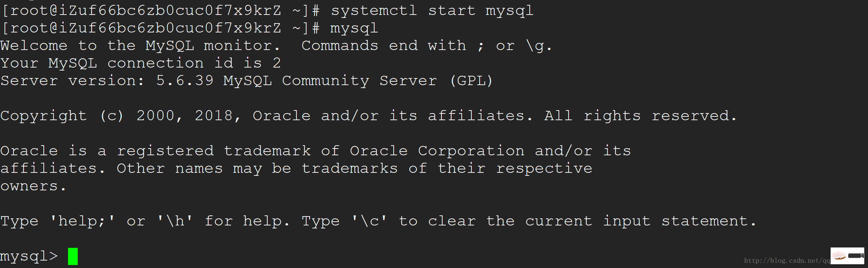Click 'All rights reserved.' text

[640, 116]
